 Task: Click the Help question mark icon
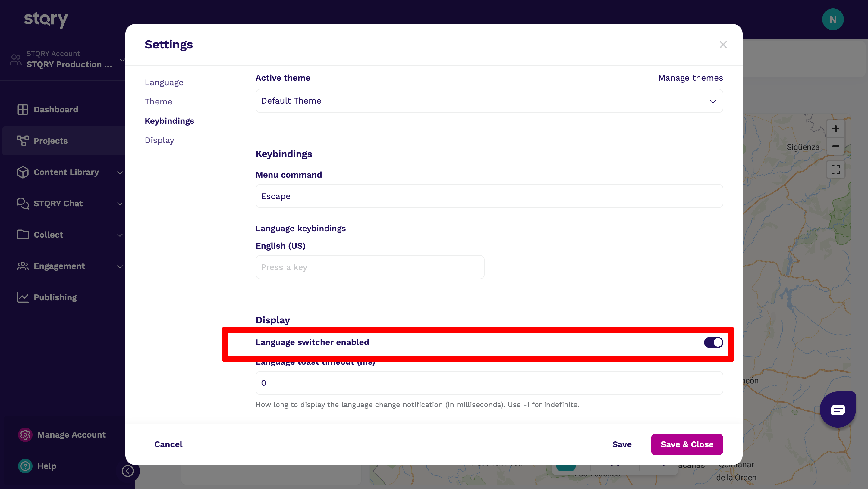(25, 466)
